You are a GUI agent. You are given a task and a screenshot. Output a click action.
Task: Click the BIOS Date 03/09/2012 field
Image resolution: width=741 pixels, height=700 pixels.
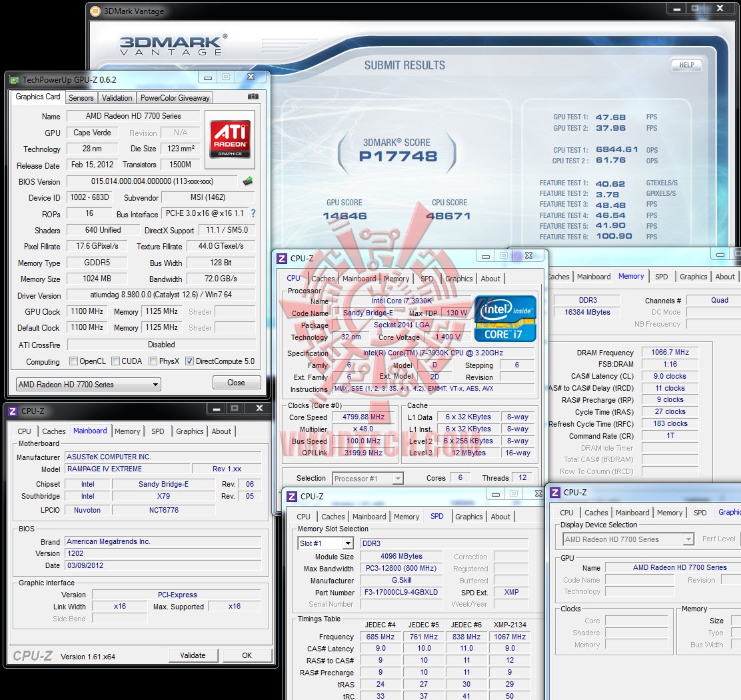tap(163, 565)
